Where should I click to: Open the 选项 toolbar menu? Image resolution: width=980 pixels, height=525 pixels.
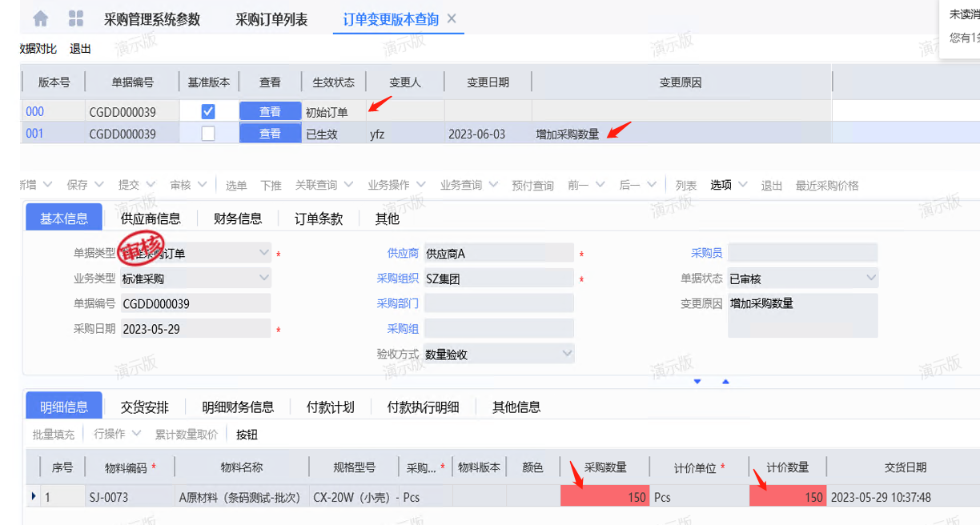coord(721,186)
